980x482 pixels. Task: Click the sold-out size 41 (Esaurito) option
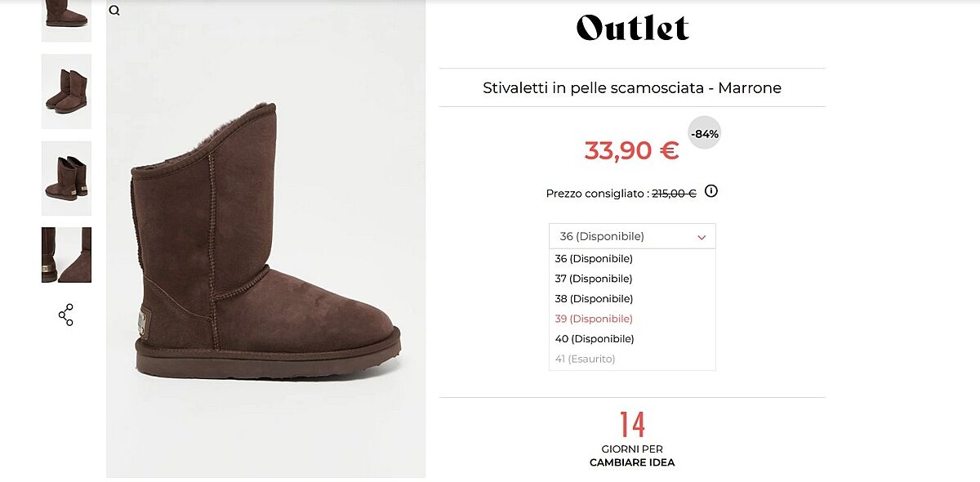click(585, 359)
